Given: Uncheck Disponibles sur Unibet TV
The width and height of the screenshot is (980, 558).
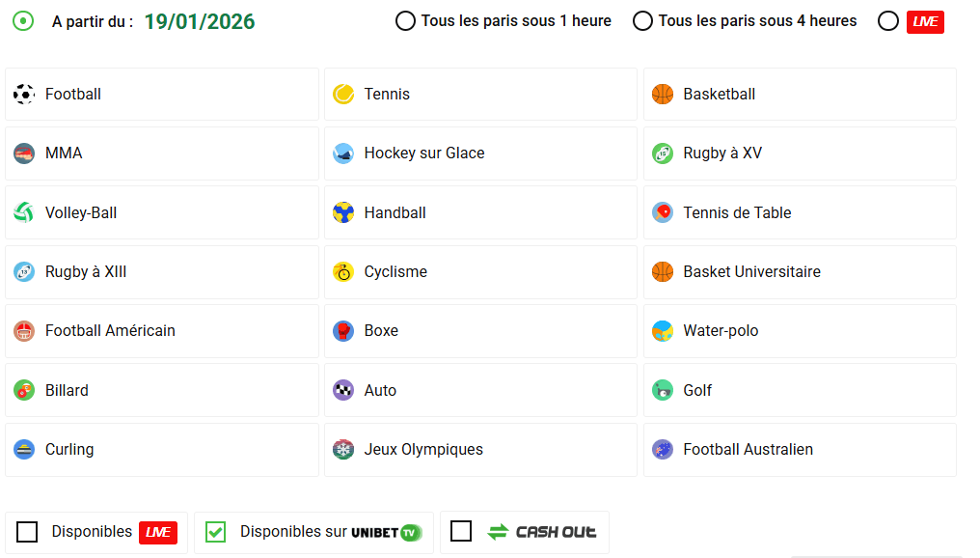Looking at the screenshot, I should [215, 532].
